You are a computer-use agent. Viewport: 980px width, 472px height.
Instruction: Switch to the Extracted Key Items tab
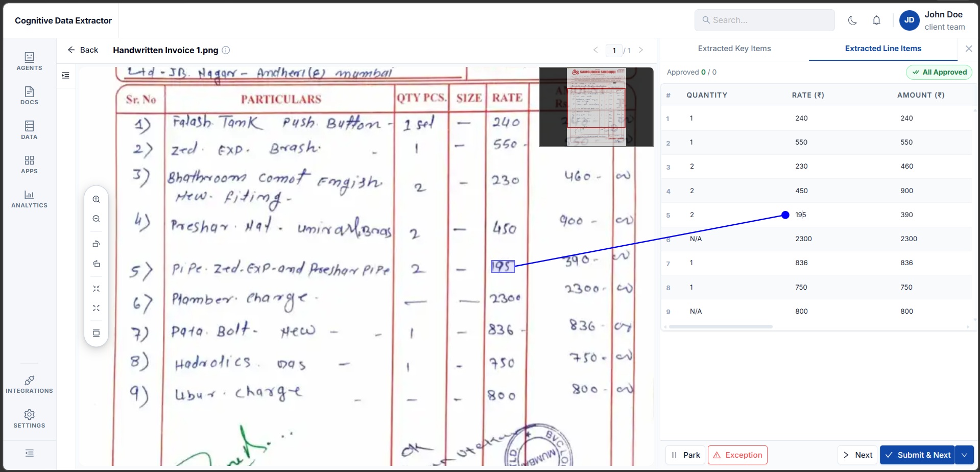pyautogui.click(x=734, y=49)
